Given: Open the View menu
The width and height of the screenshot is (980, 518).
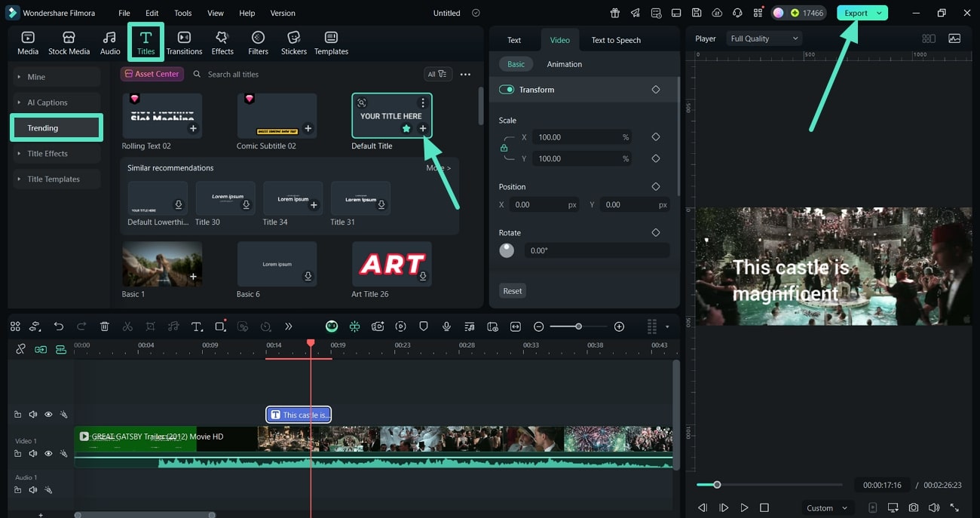Looking at the screenshot, I should click(x=216, y=13).
